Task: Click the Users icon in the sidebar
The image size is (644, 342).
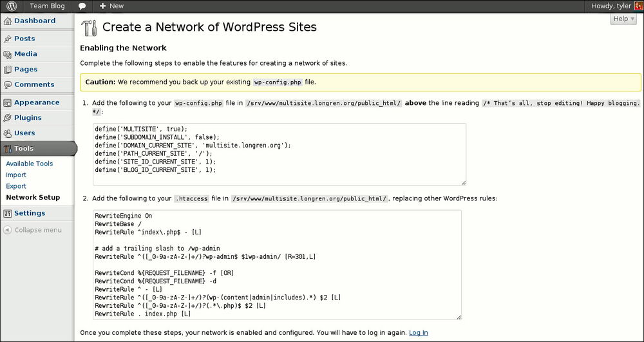Action: click(x=7, y=133)
